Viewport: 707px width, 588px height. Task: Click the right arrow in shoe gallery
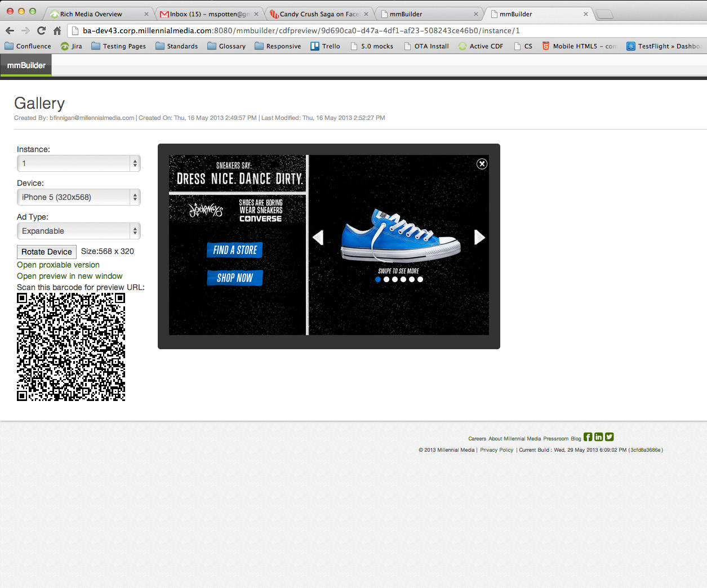click(x=479, y=237)
